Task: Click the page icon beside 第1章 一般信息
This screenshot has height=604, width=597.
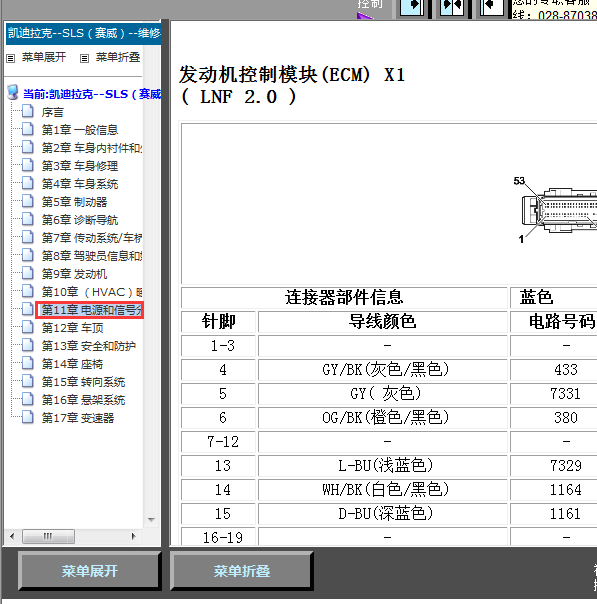Action: [28, 129]
